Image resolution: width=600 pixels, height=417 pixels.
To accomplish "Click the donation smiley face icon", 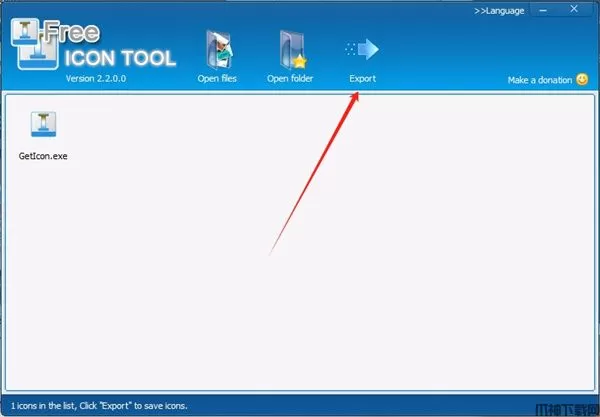I will pyautogui.click(x=582, y=79).
